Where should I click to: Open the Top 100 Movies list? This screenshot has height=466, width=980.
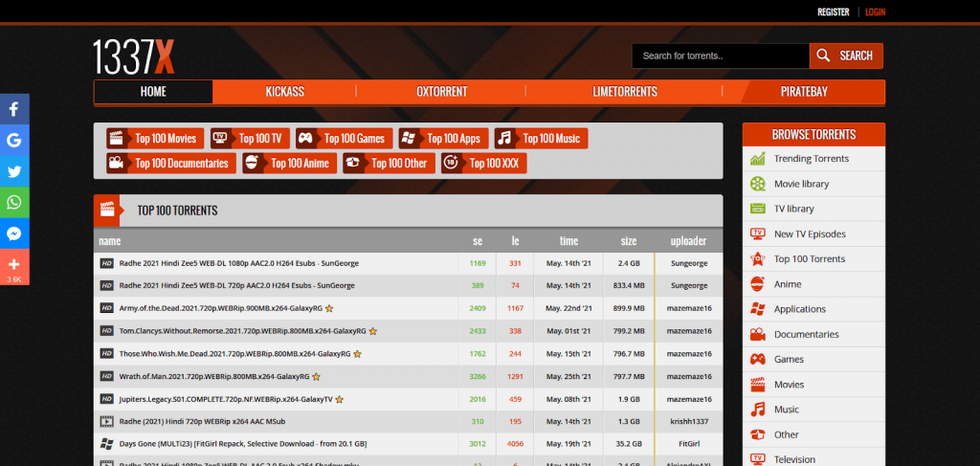tap(155, 139)
